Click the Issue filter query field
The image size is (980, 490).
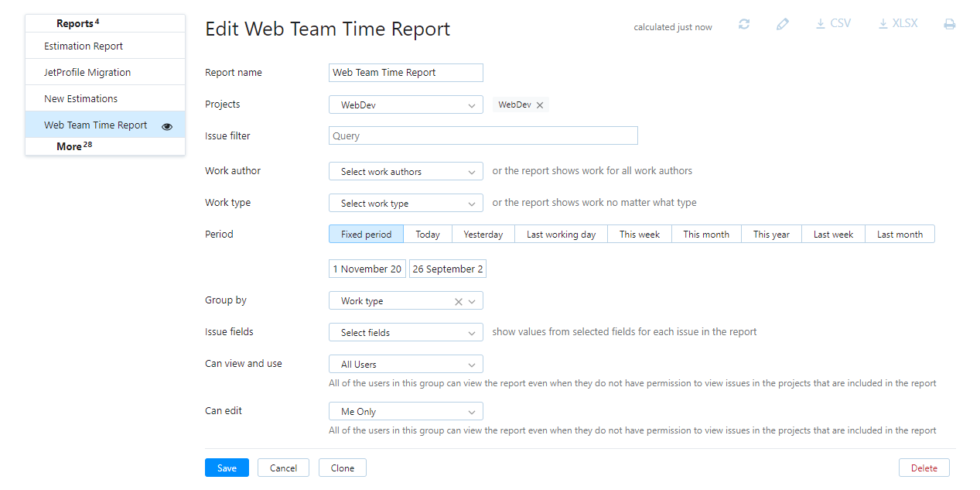point(483,135)
